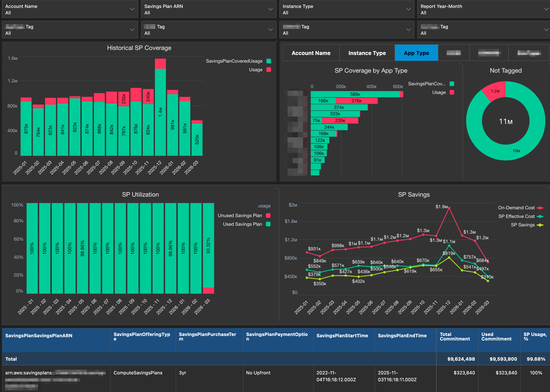Open the Tag filter below Savings Plan ARN
550x392 pixels.
pyautogui.click(x=208, y=30)
